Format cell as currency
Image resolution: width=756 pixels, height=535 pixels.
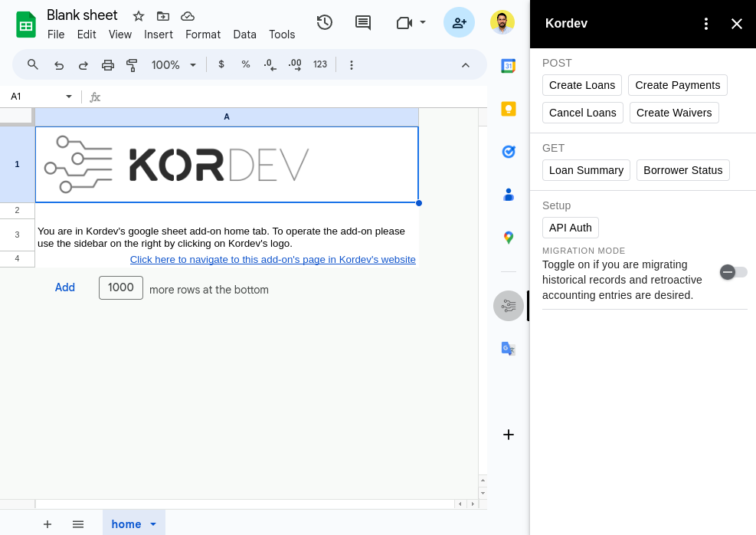click(221, 64)
